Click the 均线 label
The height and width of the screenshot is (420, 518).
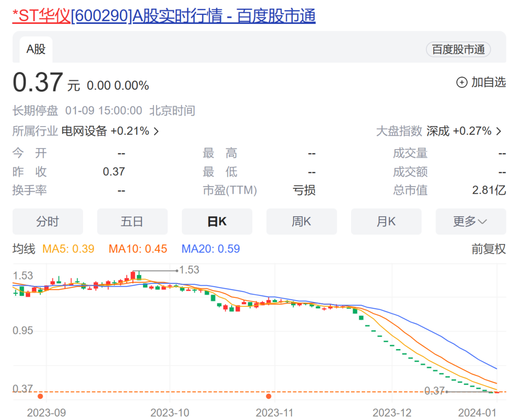(24, 249)
